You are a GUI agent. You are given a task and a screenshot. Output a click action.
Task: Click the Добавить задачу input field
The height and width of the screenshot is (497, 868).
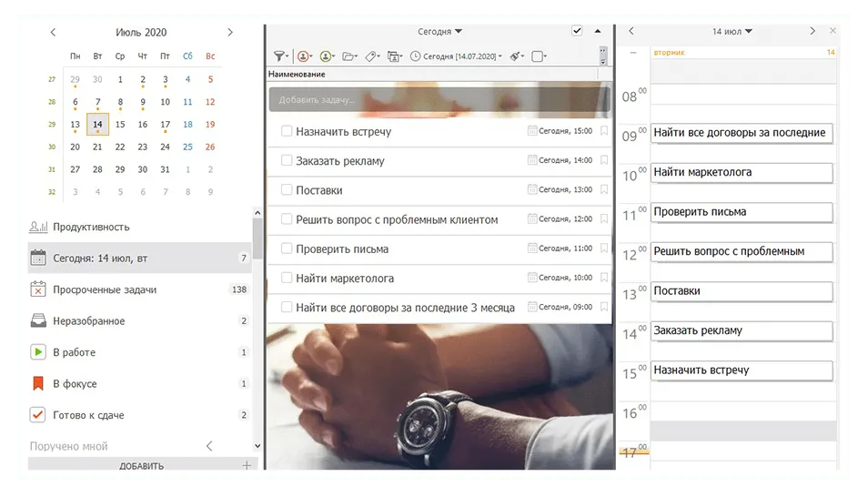coord(437,100)
